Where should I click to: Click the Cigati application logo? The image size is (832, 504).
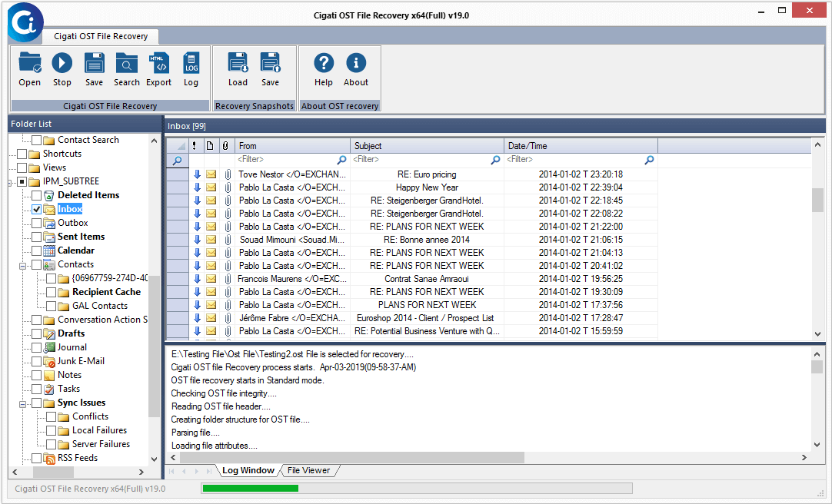(25, 22)
